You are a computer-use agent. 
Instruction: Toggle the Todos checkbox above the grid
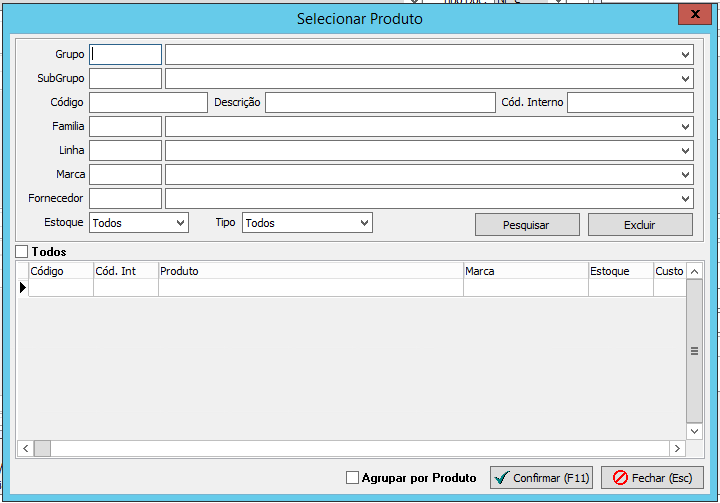[x=23, y=252]
